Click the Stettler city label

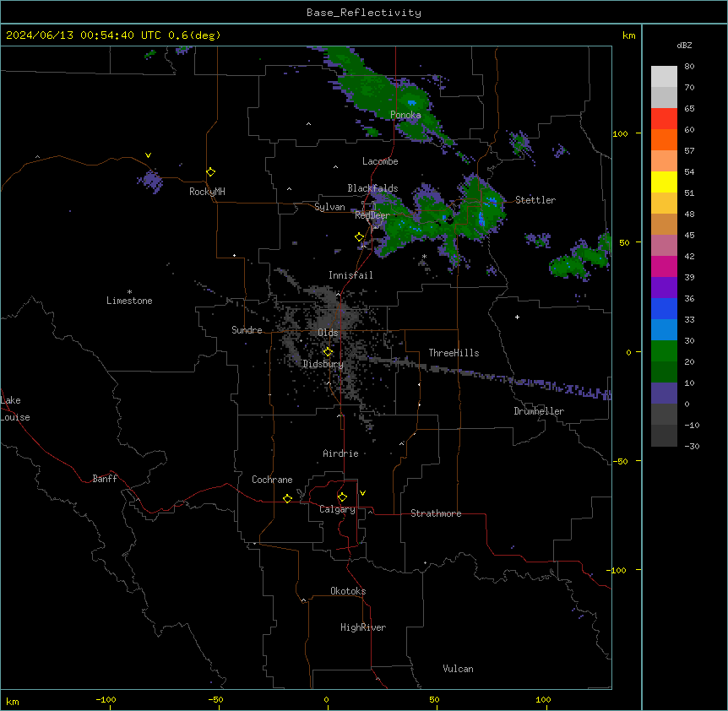tap(535, 200)
